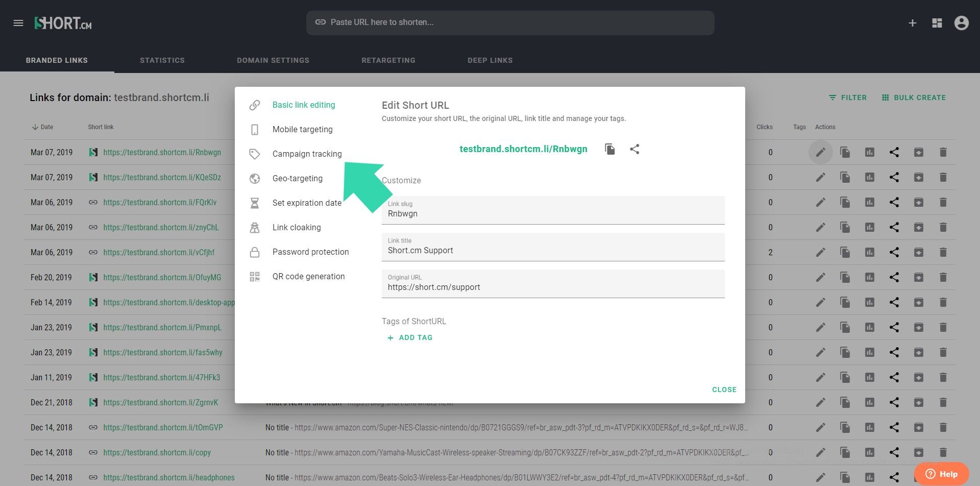980x486 pixels.
Task: Choose Set expiration date
Action: pyautogui.click(x=307, y=203)
